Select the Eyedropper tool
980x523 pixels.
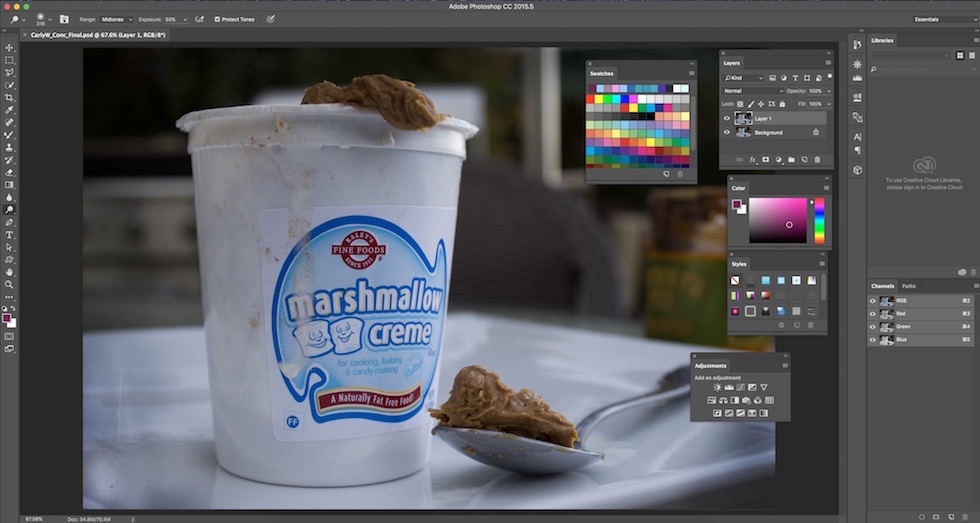(x=9, y=110)
